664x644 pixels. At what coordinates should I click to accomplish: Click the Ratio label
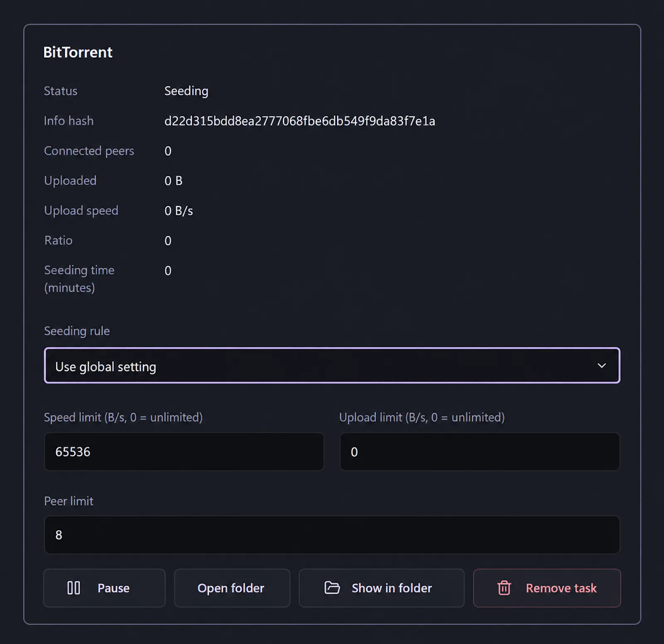pos(59,241)
